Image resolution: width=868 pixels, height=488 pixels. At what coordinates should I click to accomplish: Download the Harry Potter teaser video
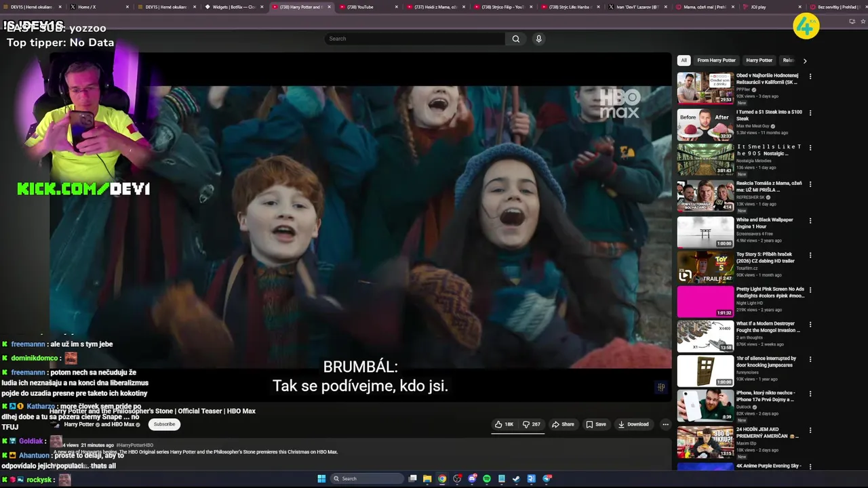(x=633, y=424)
